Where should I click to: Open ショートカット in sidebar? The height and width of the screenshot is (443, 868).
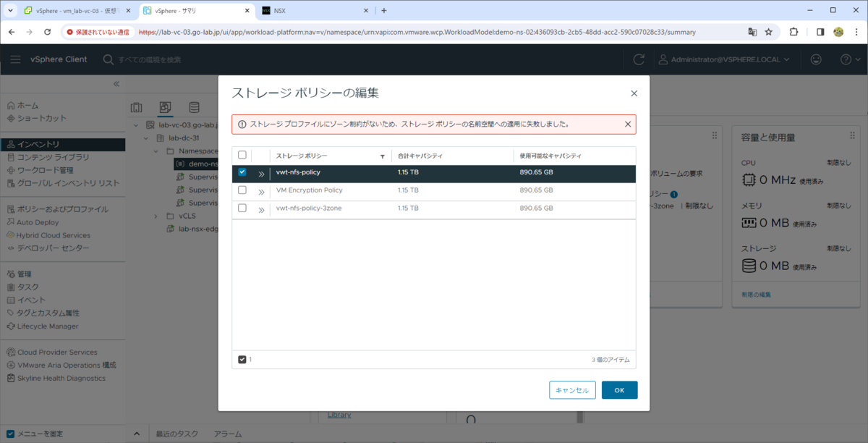click(36, 118)
